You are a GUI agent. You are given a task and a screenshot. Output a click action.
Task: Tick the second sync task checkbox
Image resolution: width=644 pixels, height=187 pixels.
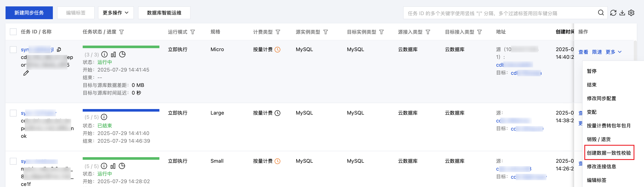pos(13,113)
